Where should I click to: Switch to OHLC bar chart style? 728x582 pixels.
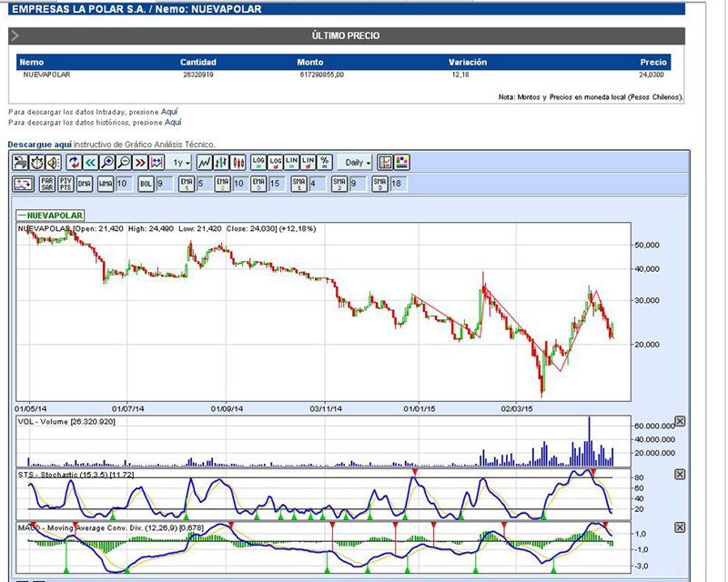coord(221,163)
